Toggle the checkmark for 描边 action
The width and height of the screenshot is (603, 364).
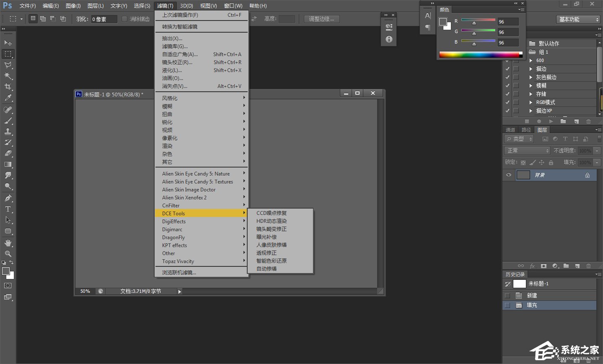[x=507, y=69]
